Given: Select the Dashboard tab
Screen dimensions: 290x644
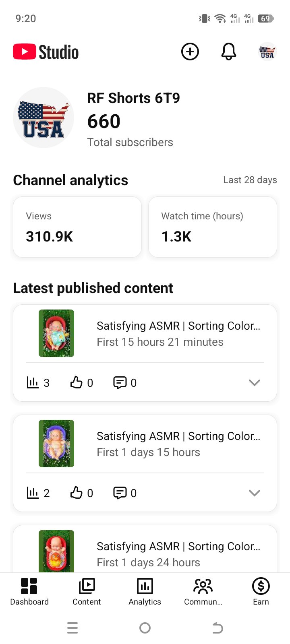Looking at the screenshot, I should (x=29, y=591).
